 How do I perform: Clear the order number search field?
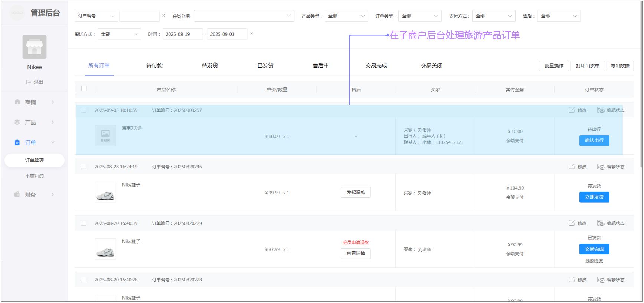164,16
